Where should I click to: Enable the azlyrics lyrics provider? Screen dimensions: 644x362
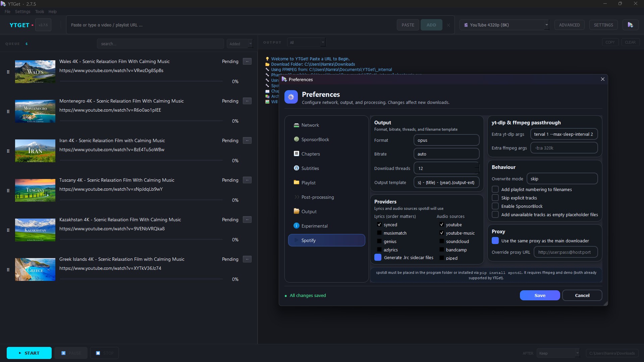coord(379,250)
